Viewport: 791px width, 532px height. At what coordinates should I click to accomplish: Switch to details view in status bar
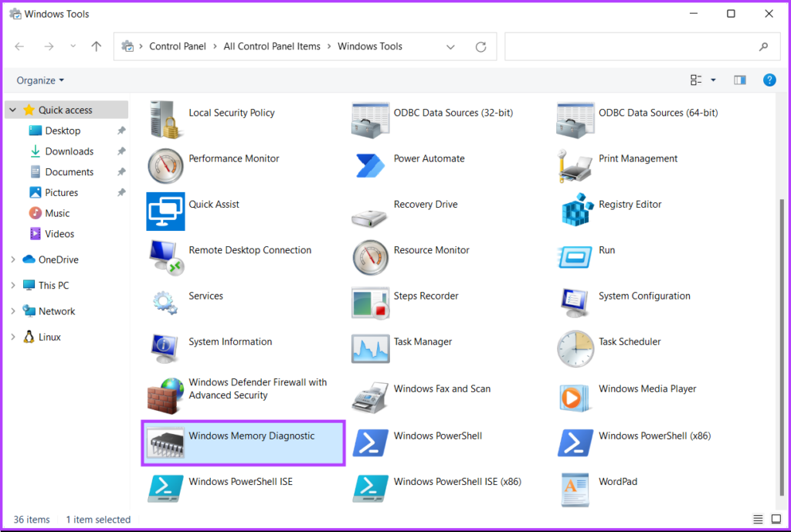758,519
